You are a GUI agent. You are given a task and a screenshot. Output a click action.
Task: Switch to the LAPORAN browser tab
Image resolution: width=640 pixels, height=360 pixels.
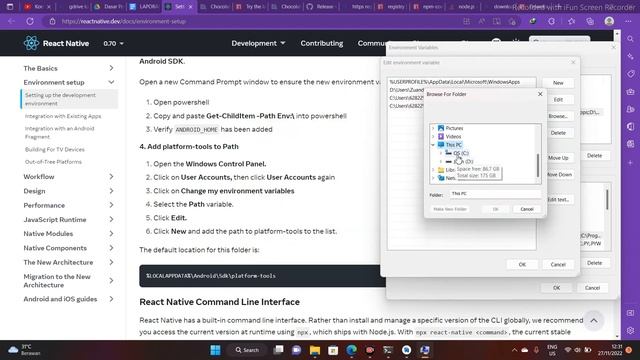pos(143,7)
